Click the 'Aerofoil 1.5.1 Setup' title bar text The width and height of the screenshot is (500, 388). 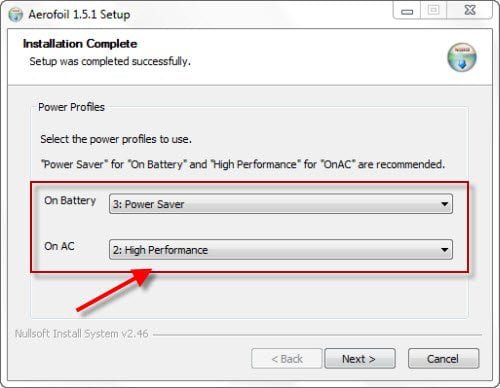[x=79, y=15]
